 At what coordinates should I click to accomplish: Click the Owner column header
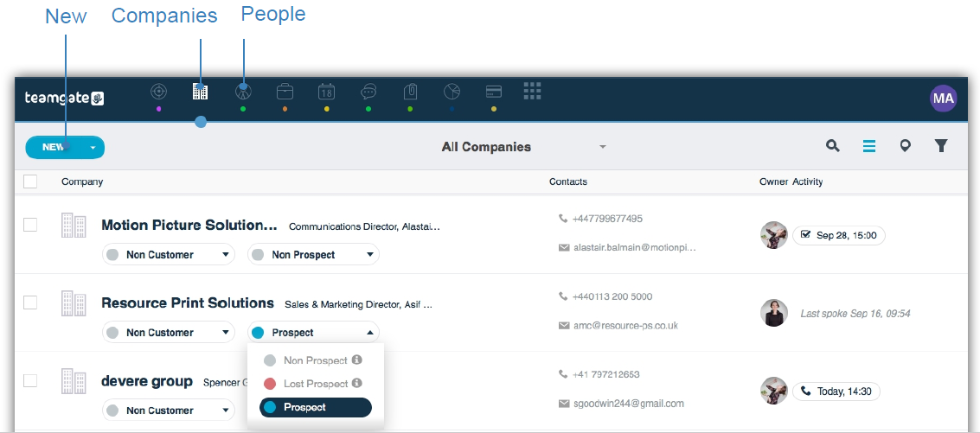point(774,181)
